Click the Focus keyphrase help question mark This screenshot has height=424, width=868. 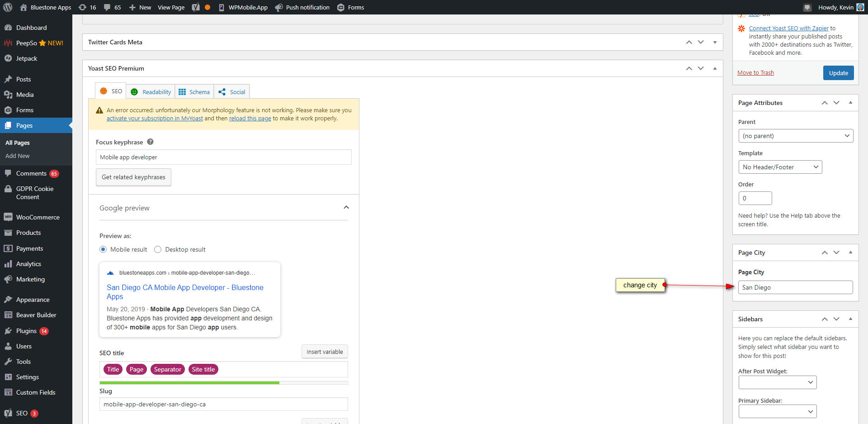pos(151,142)
